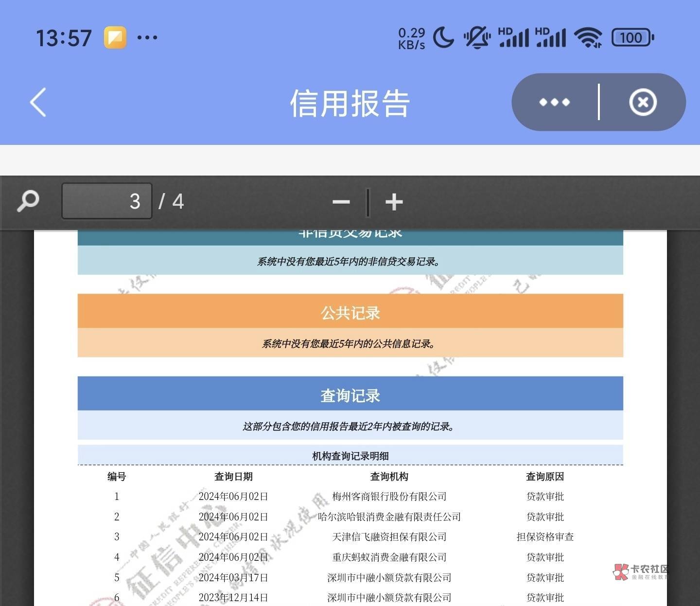This screenshot has height=606, width=700.
Task: Select the 查询记录 section header
Action: [x=350, y=395]
